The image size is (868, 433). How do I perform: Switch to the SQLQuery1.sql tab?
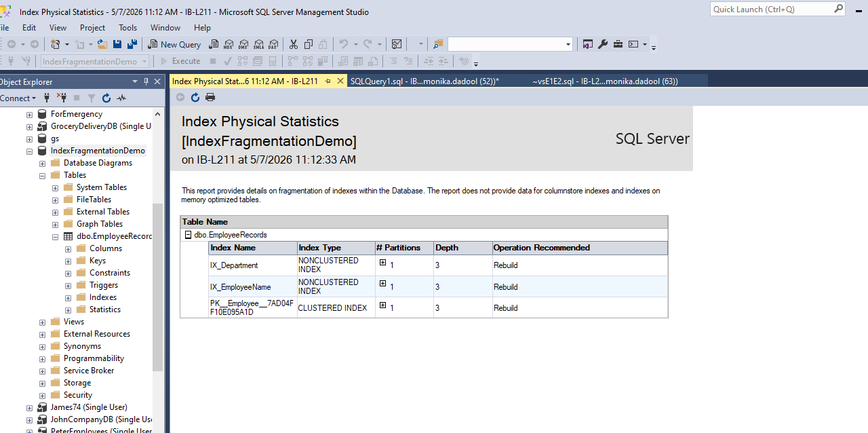[x=425, y=81]
